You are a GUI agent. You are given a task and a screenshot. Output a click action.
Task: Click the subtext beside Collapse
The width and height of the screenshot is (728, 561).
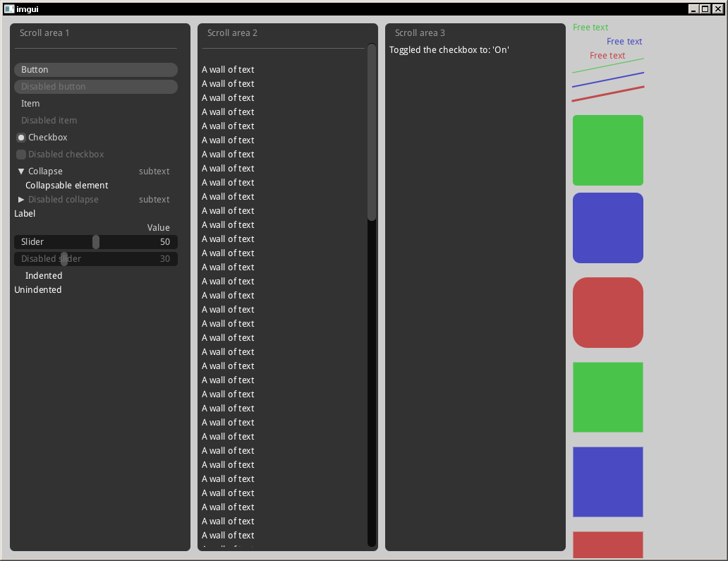click(154, 171)
